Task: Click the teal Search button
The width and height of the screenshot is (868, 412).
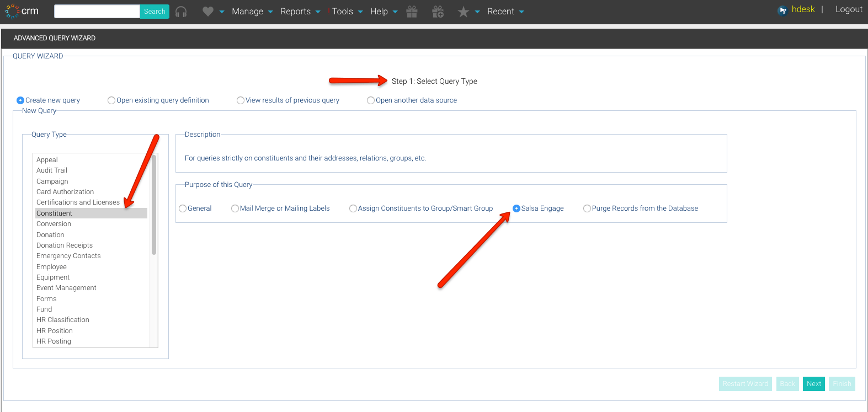Action: coord(155,12)
